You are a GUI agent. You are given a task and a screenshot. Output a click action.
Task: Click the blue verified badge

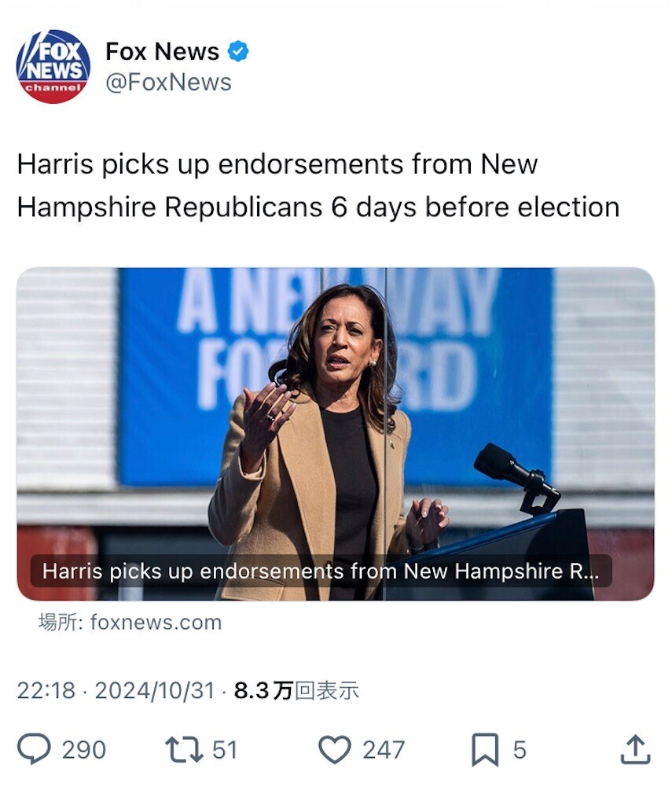238,51
